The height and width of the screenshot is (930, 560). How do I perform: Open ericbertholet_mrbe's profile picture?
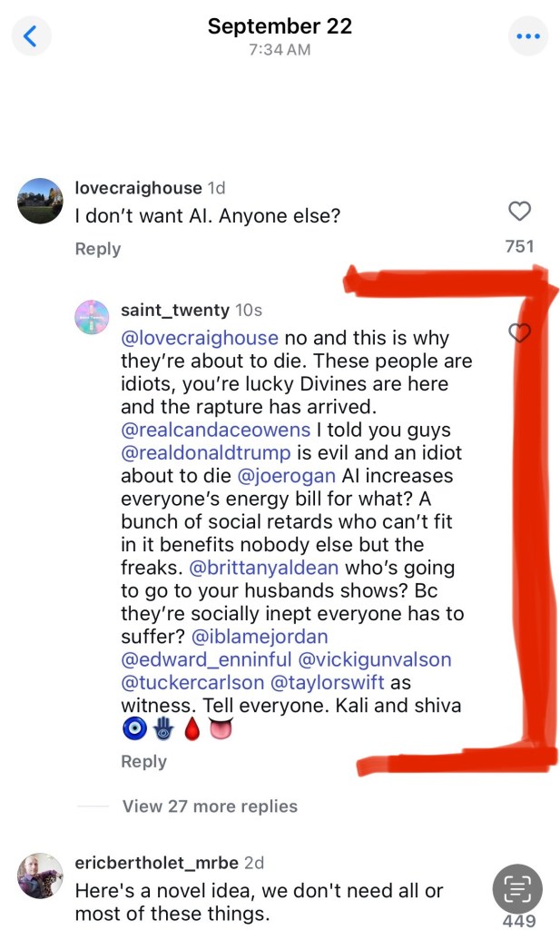coord(41,876)
